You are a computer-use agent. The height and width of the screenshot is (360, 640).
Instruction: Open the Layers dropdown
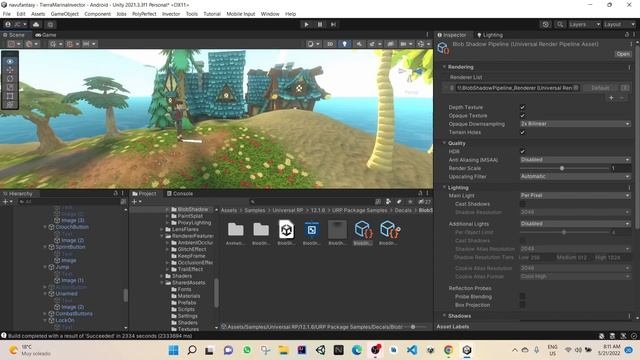(x=584, y=24)
